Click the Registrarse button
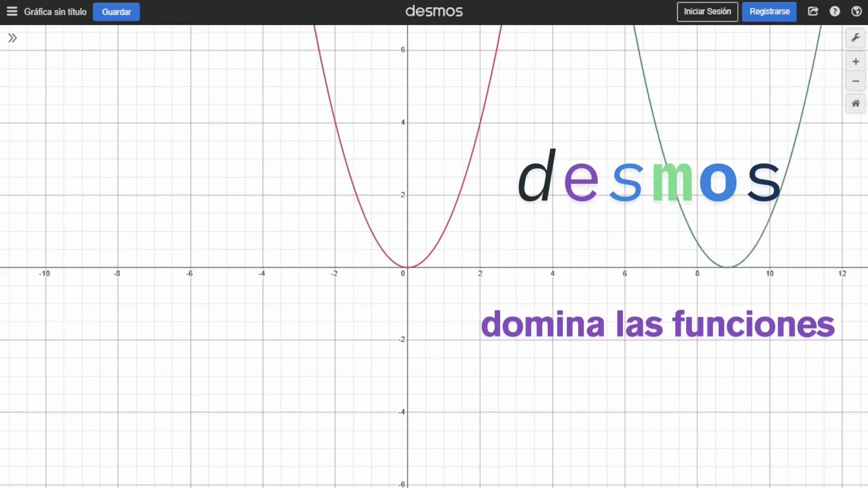The height and width of the screenshot is (488, 868). tap(769, 12)
